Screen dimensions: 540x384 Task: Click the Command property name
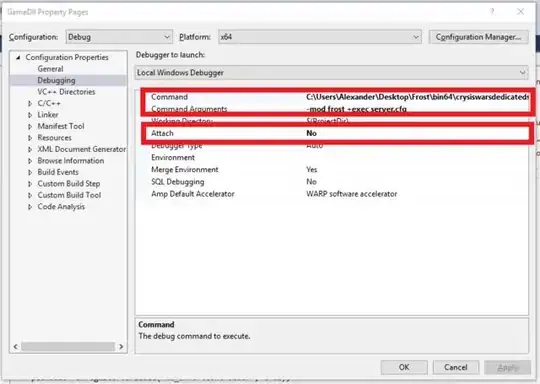coord(169,97)
